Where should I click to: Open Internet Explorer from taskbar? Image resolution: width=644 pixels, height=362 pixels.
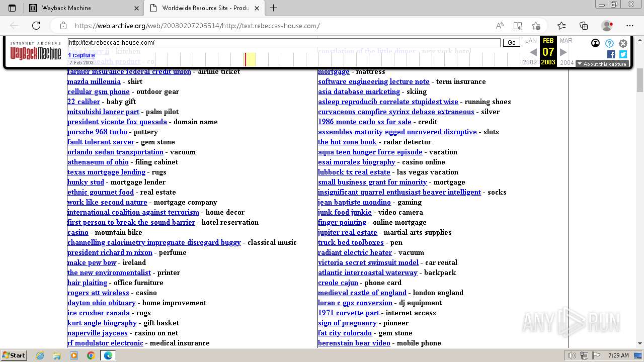coord(40,355)
